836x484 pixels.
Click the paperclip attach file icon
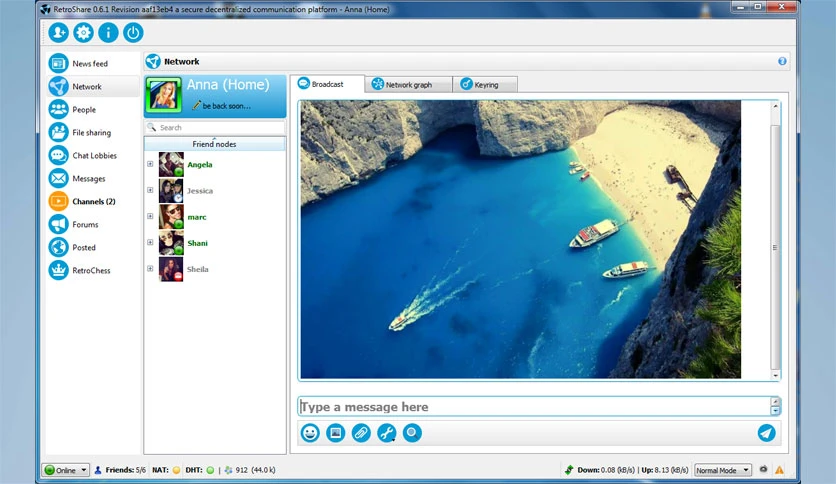pos(361,433)
